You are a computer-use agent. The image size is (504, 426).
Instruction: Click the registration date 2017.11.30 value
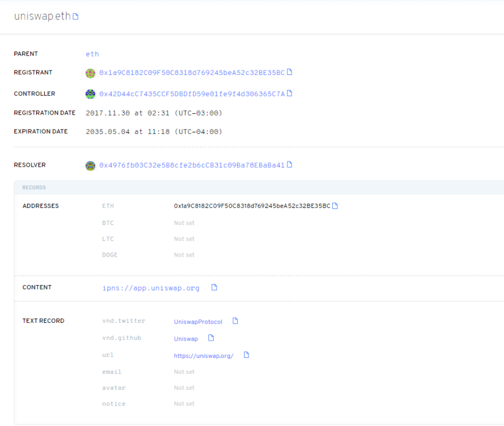pyautogui.click(x=154, y=113)
